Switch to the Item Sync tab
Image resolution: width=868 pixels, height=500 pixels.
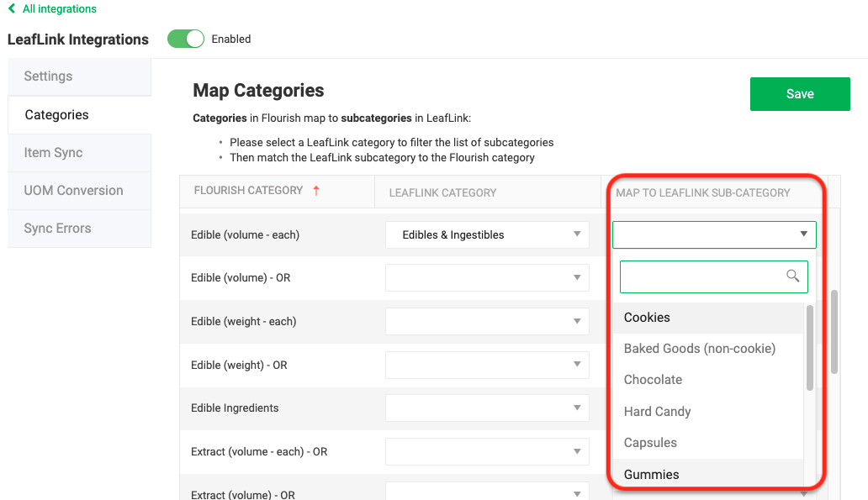coord(79,153)
